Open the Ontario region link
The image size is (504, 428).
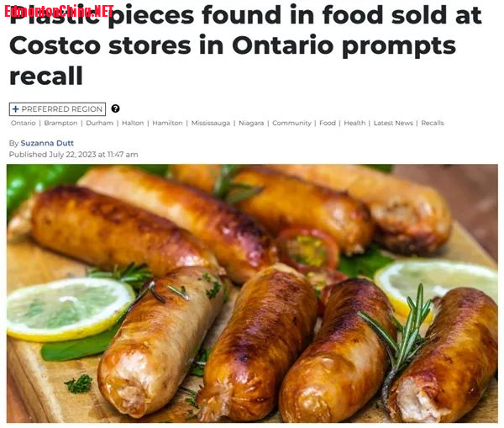[24, 123]
